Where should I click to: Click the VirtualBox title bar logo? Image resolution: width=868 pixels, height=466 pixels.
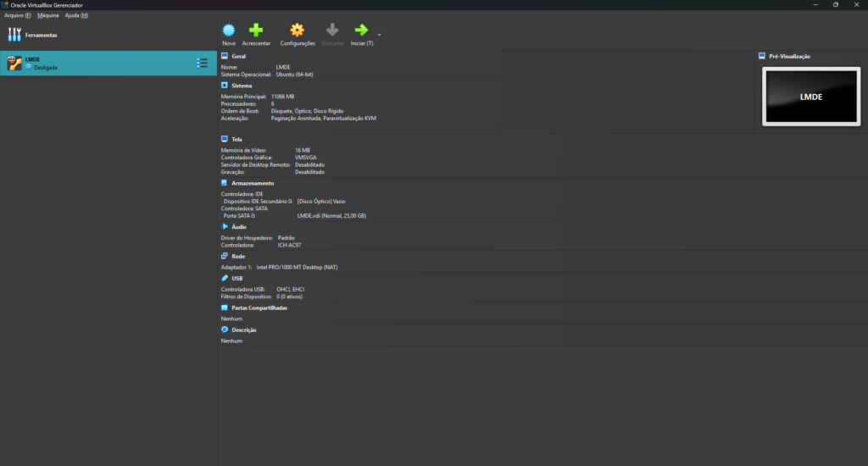[x=5, y=5]
